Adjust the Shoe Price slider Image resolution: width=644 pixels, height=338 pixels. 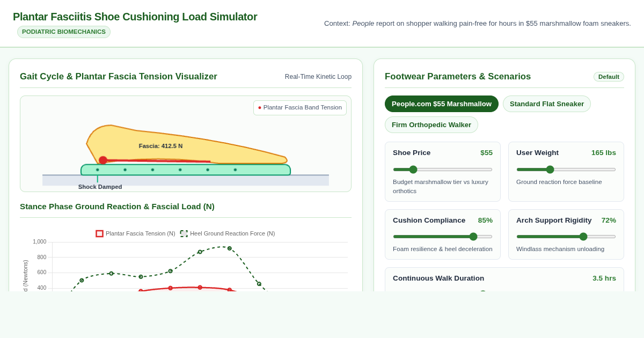click(443, 170)
